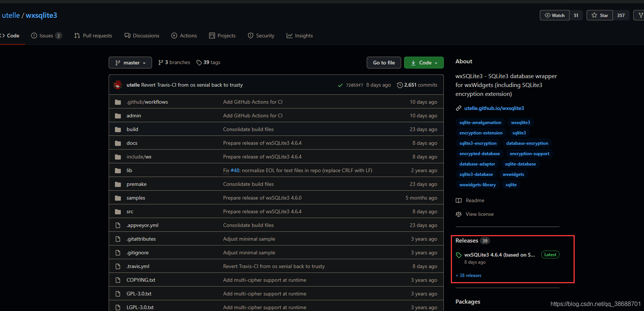The image size is (644, 311).
Task: Click the Readme book icon
Action: pos(459,200)
